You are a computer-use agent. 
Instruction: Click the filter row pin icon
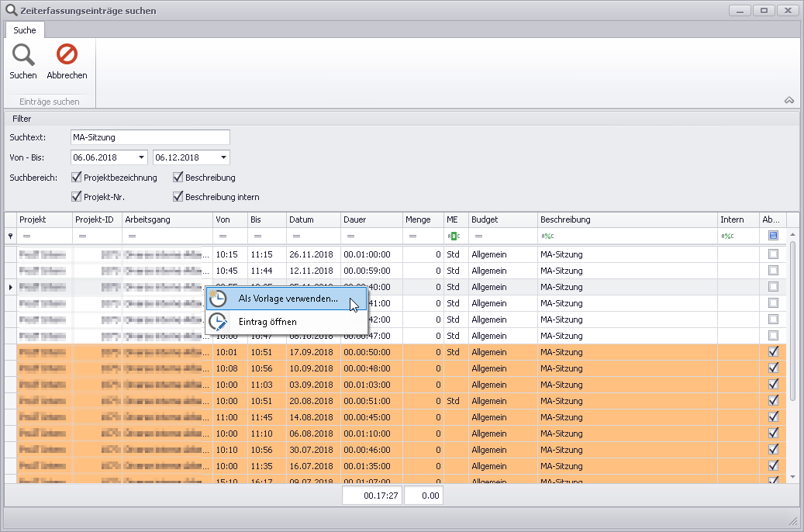pos(10,236)
